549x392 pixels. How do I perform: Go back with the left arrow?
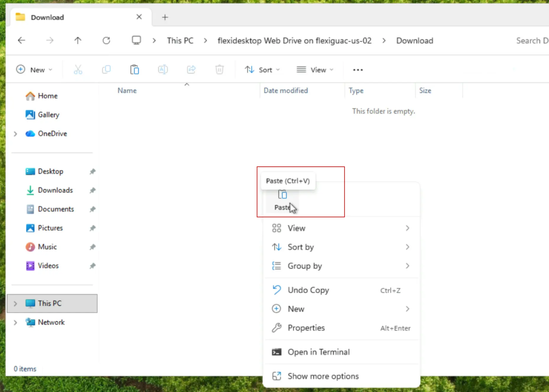[22, 40]
